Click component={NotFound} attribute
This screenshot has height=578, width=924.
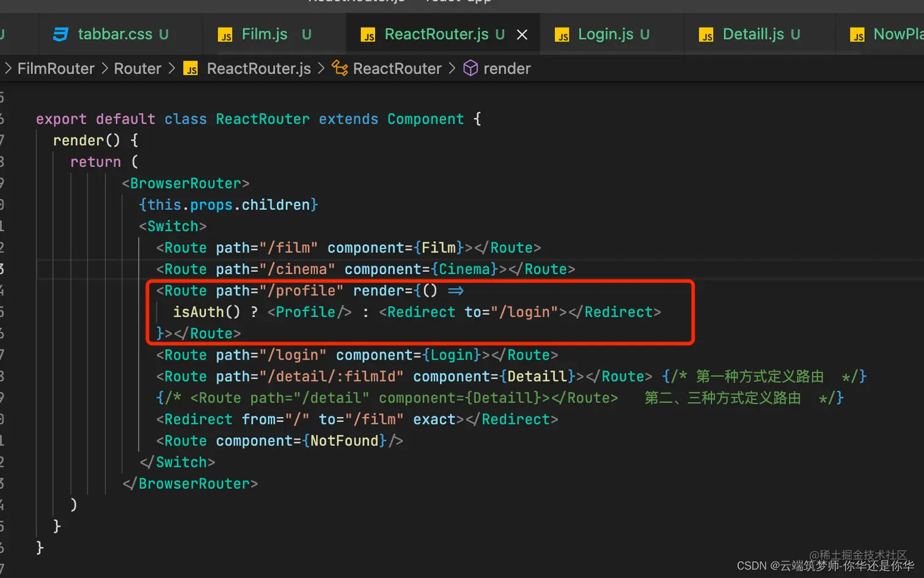click(x=301, y=441)
